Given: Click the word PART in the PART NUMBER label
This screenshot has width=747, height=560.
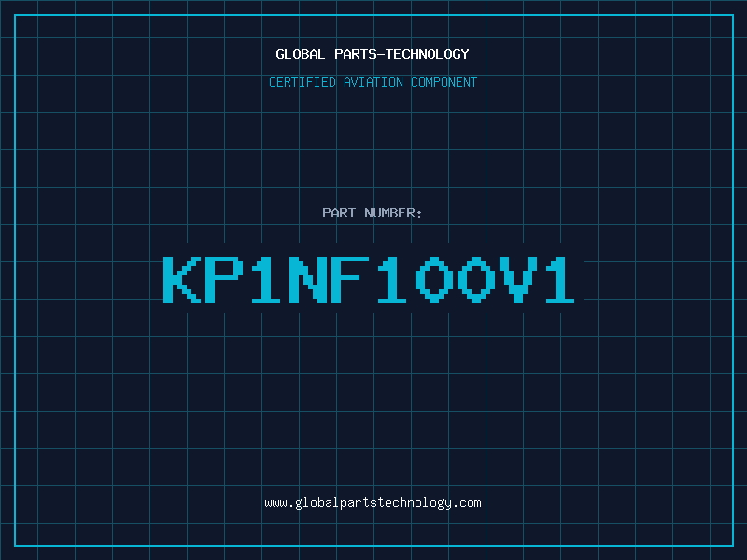Looking at the screenshot, I should click(x=338, y=213).
